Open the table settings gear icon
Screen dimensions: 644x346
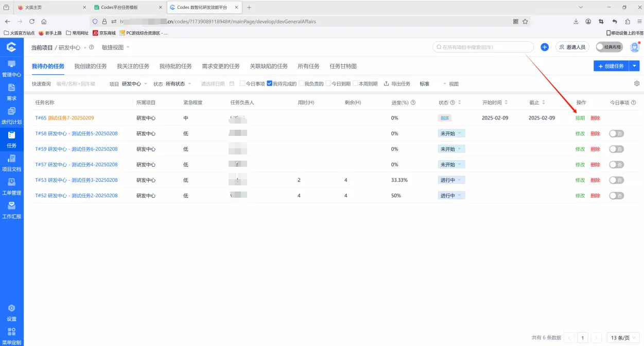pos(637,83)
